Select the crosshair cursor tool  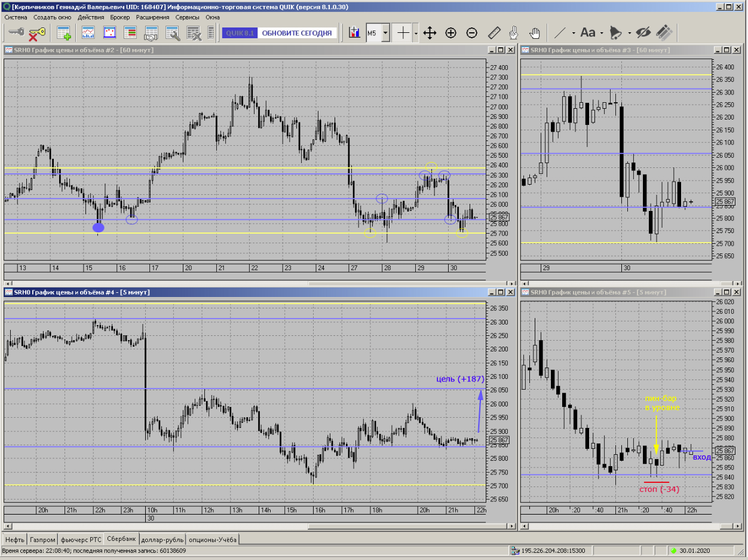coord(404,33)
